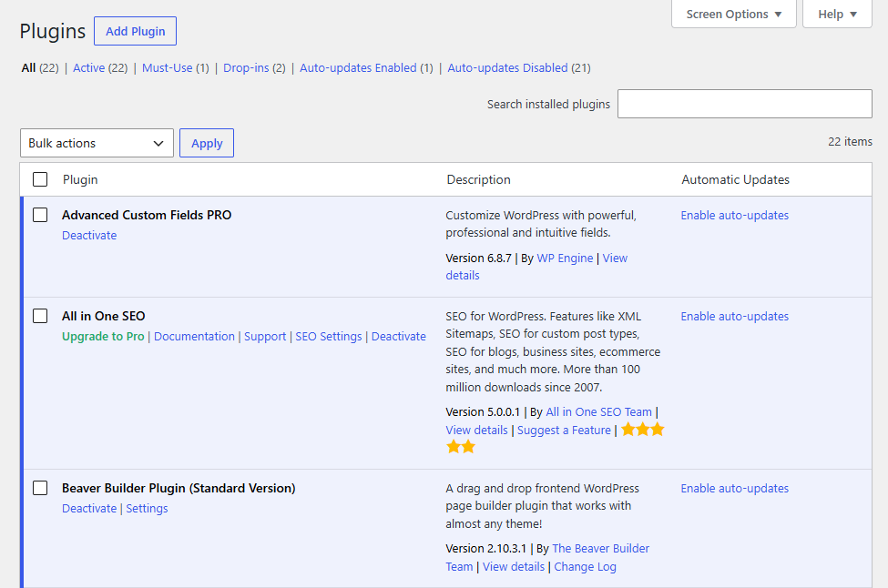This screenshot has height=588, width=888.
Task: Click Upgrade to Pro link
Action: (103, 336)
